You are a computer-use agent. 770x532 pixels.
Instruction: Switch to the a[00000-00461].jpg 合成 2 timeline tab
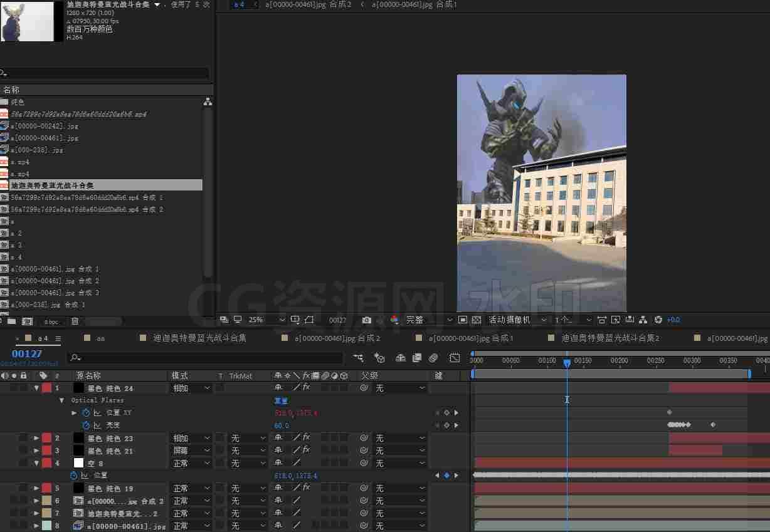pos(337,338)
